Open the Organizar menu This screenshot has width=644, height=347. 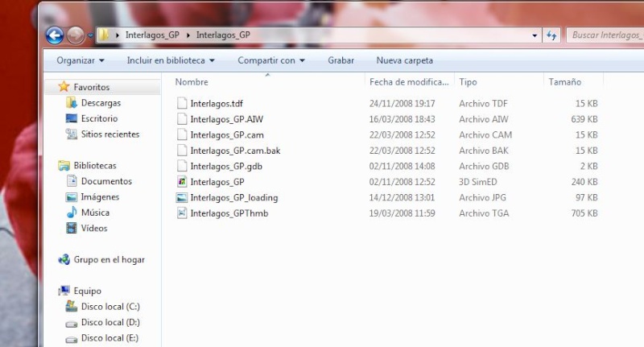(80, 60)
